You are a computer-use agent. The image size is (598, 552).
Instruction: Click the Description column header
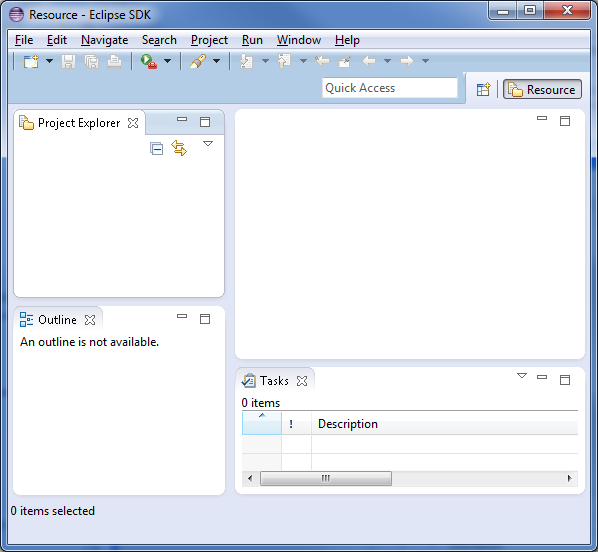pos(444,423)
